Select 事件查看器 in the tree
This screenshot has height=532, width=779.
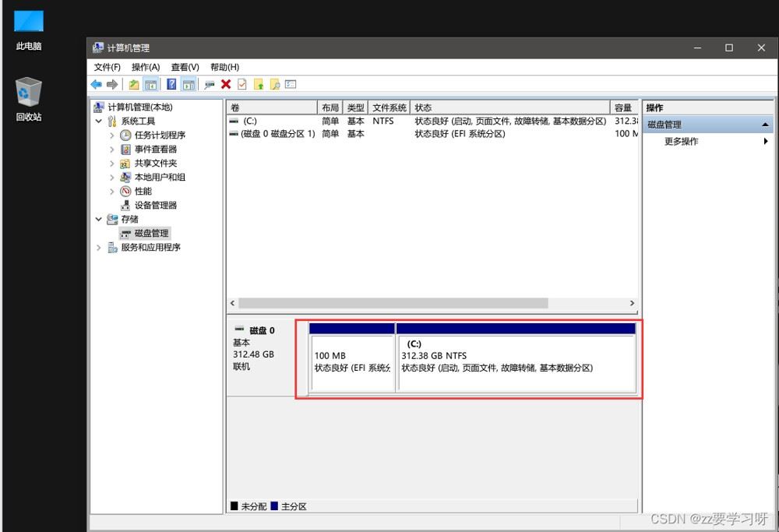(x=156, y=149)
